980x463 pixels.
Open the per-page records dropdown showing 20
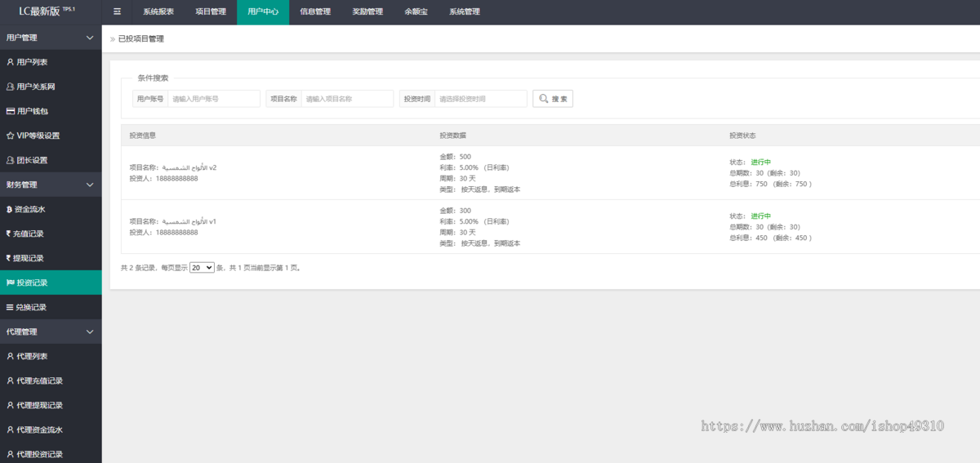202,267
